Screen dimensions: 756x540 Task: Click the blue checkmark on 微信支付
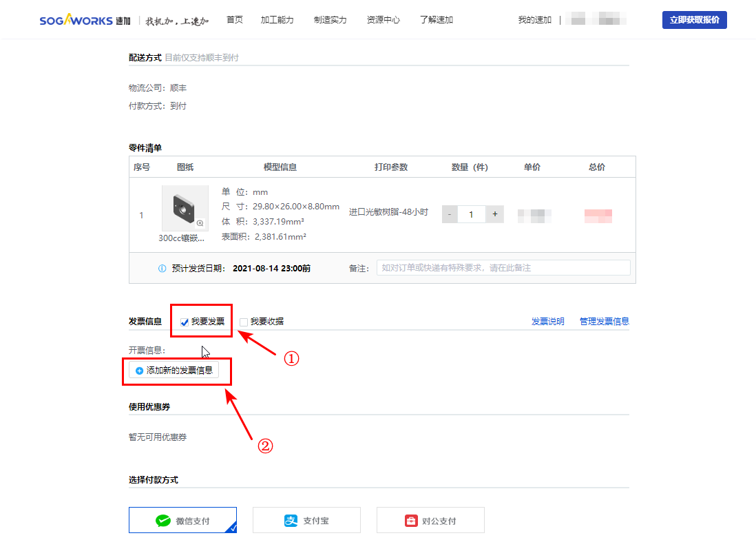click(233, 528)
